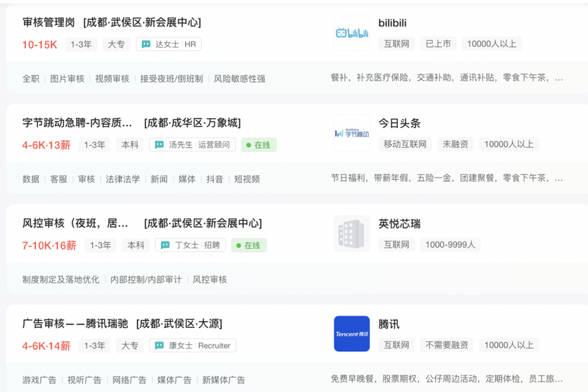Open the 今日头条 company name link
This screenshot has height=392, width=588.
(399, 123)
